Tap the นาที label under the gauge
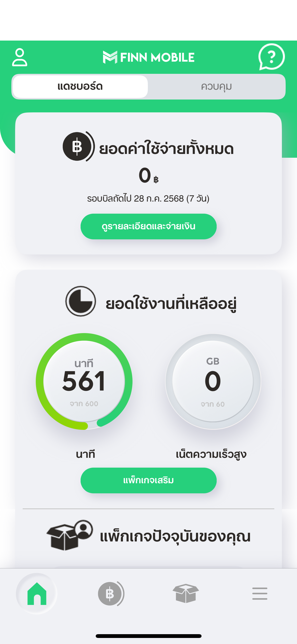 pyautogui.click(x=85, y=454)
